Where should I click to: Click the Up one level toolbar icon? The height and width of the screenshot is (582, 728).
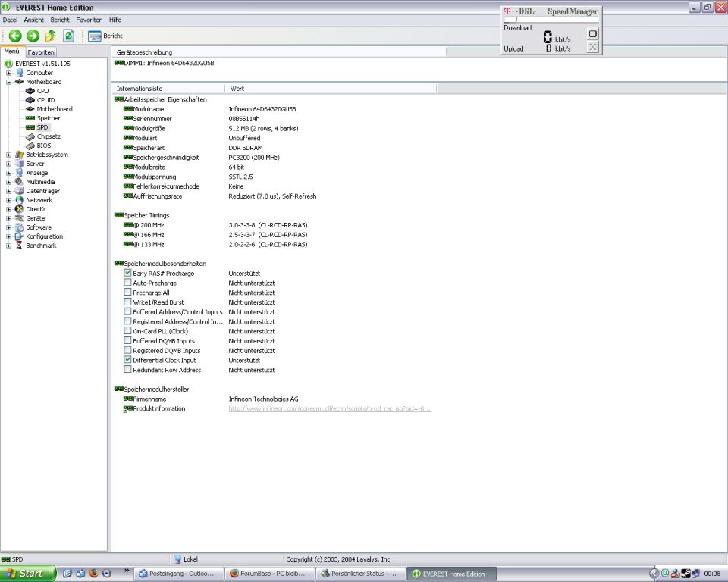tap(51, 36)
